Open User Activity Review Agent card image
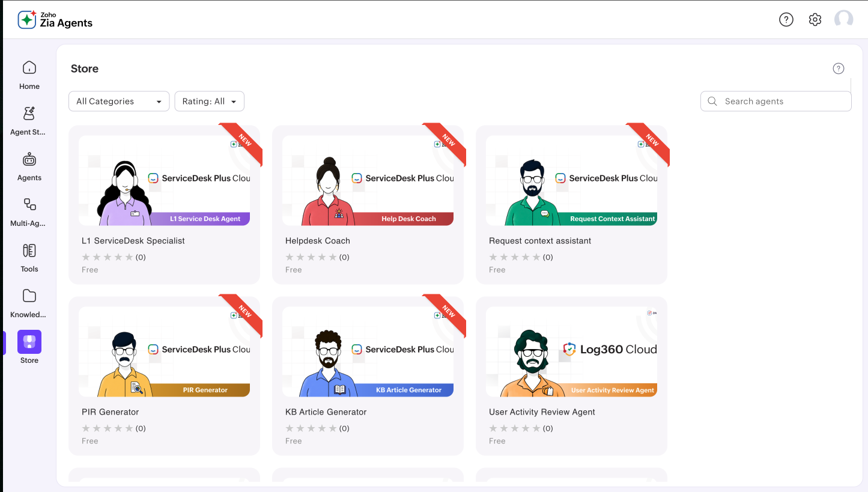The height and width of the screenshot is (492, 868). pos(571,351)
